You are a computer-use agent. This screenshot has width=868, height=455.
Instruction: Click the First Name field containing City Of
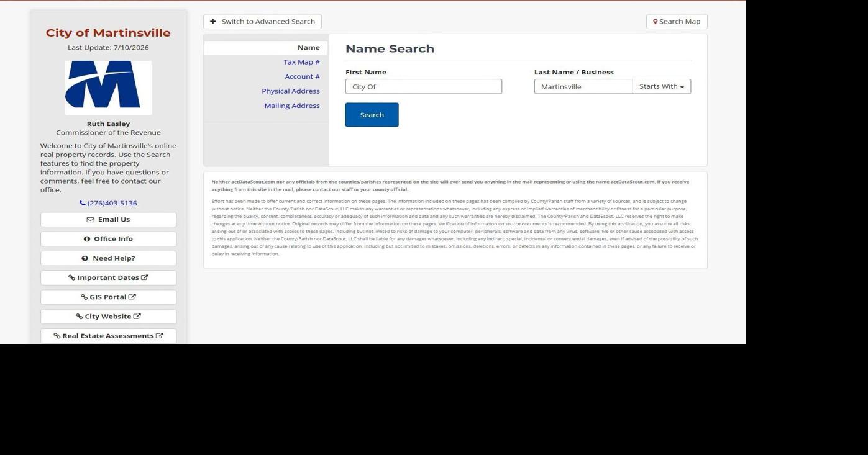424,86
